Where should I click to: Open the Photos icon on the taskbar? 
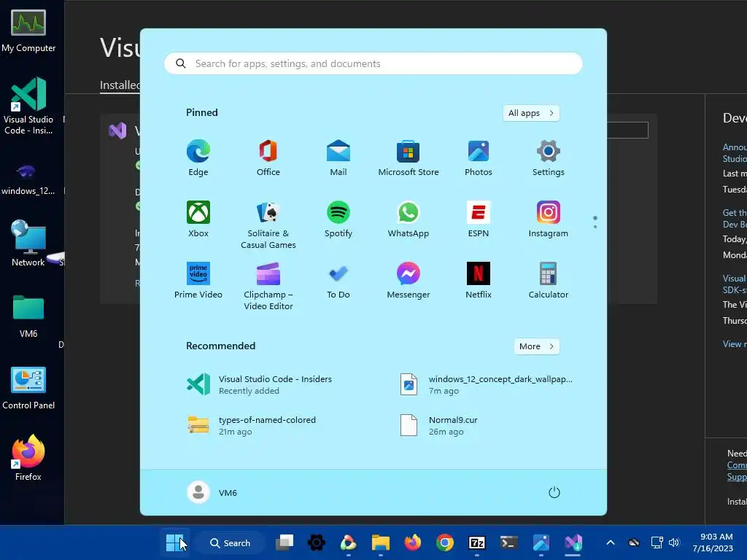[x=541, y=542]
